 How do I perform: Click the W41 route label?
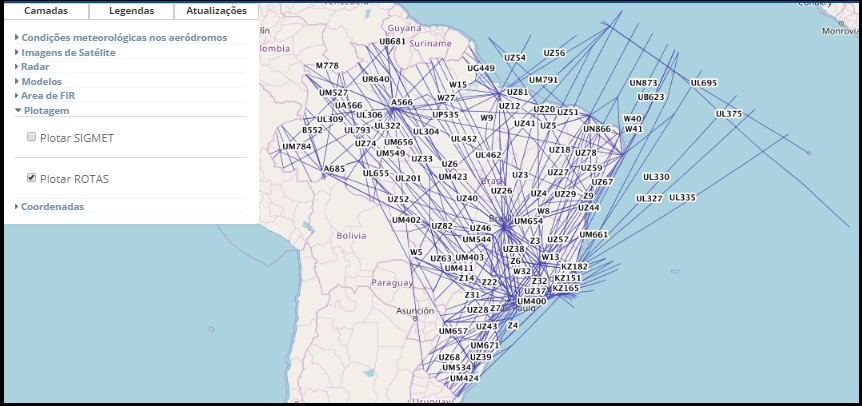click(x=634, y=129)
